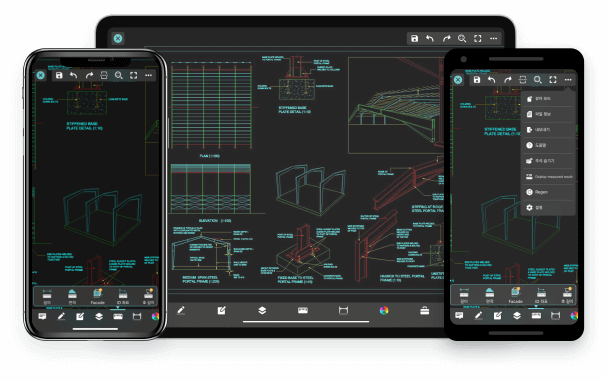
Task: Open the comment tool on the iPhone bottom bar
Action: (x=42, y=316)
